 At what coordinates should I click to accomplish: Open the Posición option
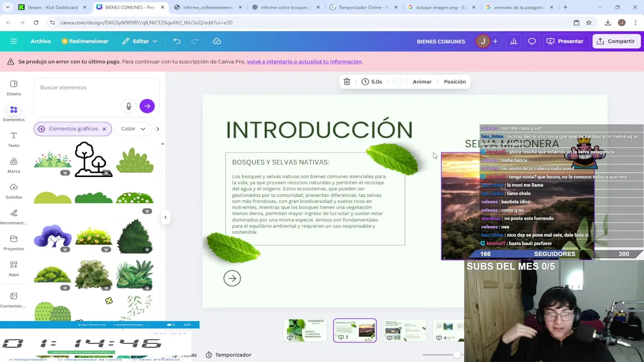coord(455,81)
